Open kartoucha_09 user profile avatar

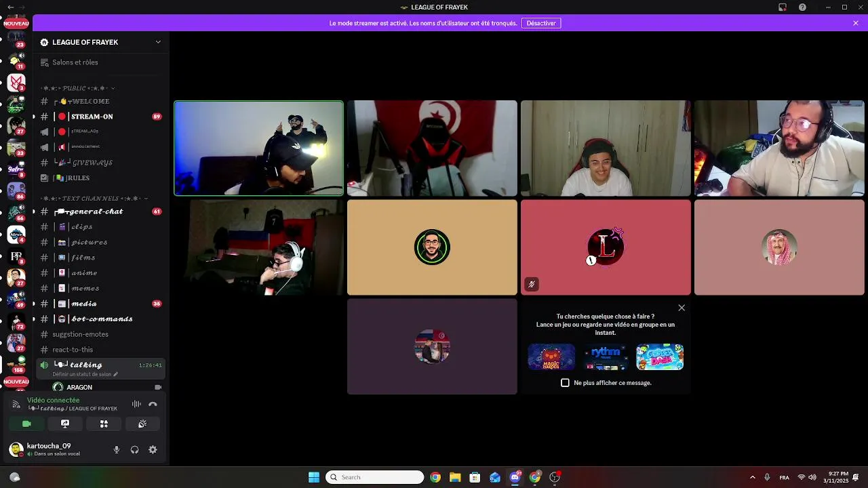16,449
